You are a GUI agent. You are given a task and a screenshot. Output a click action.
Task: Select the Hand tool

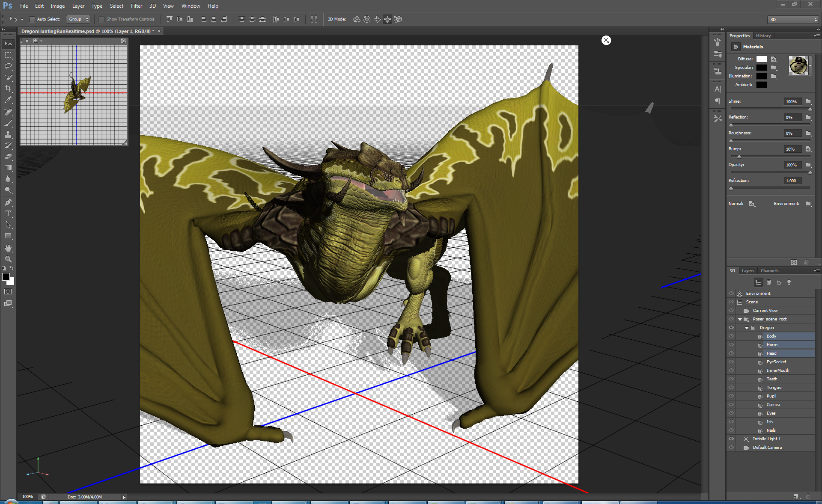[8, 248]
